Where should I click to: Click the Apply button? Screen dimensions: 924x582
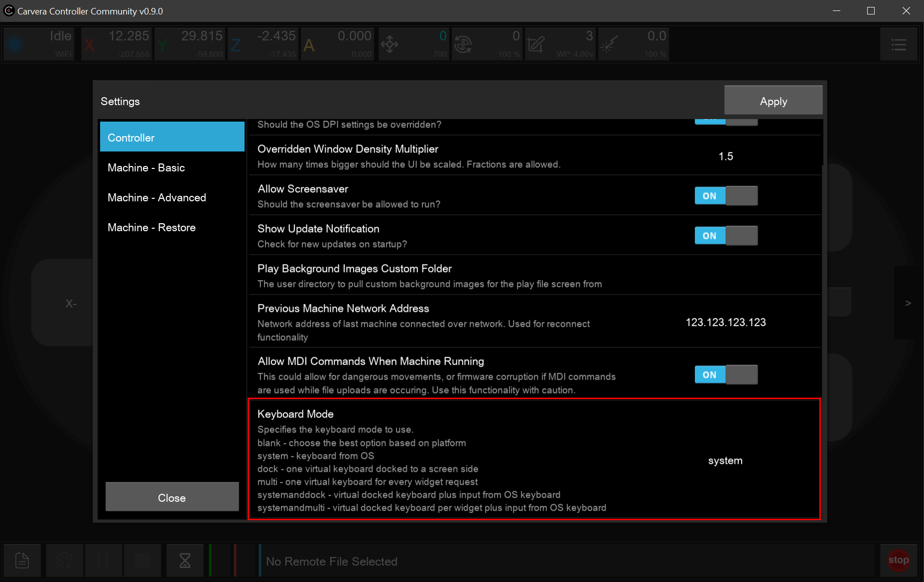[x=773, y=101]
